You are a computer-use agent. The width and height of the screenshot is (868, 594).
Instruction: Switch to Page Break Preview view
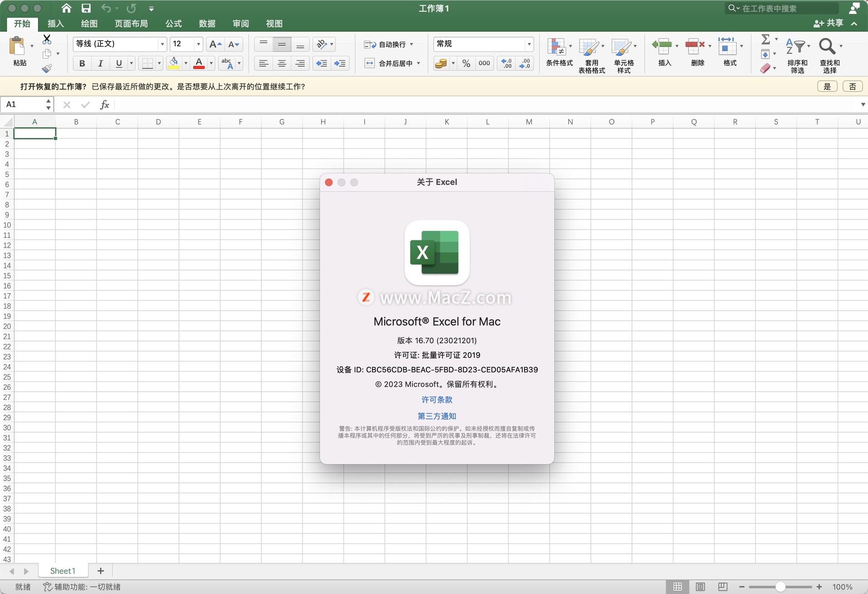click(723, 587)
